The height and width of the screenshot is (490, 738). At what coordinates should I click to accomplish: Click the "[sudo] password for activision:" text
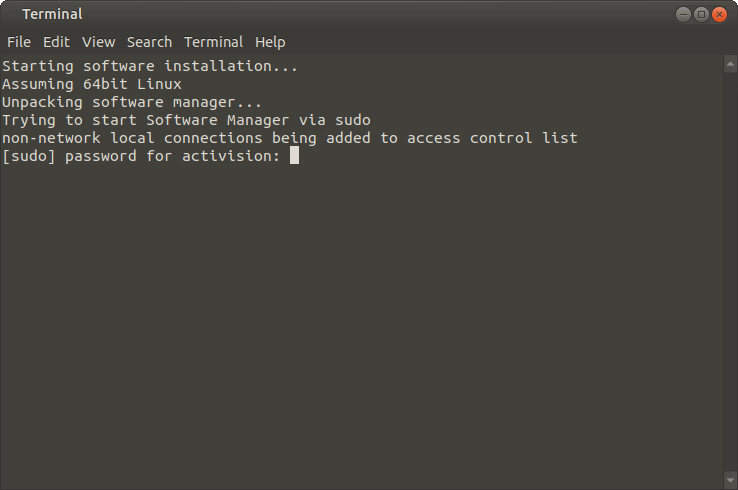click(x=141, y=156)
